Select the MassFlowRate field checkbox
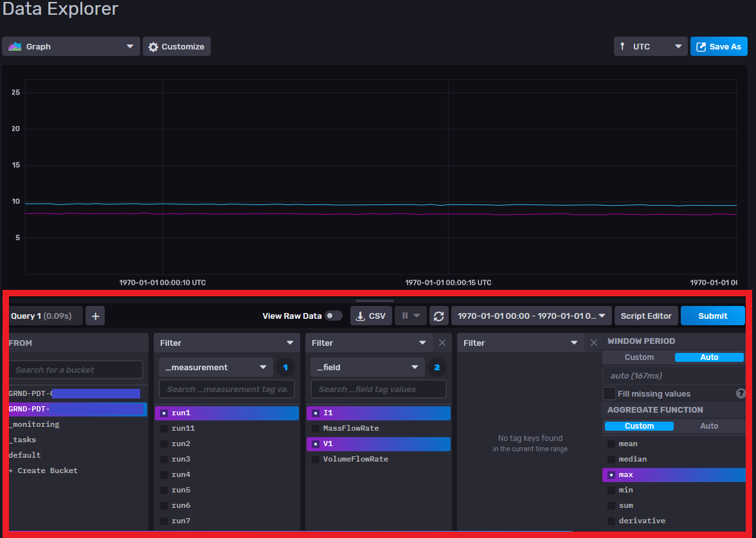This screenshot has height=538, width=756. (316, 428)
